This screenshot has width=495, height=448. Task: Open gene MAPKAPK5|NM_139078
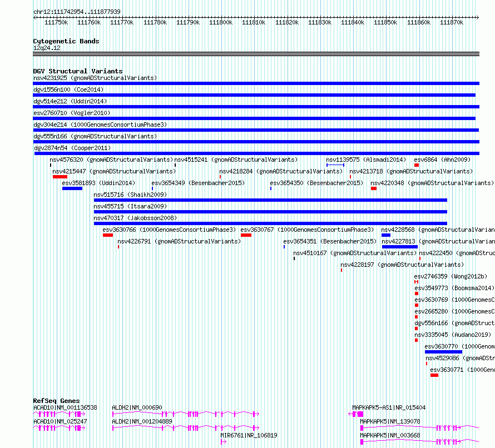pyautogui.click(x=420, y=428)
